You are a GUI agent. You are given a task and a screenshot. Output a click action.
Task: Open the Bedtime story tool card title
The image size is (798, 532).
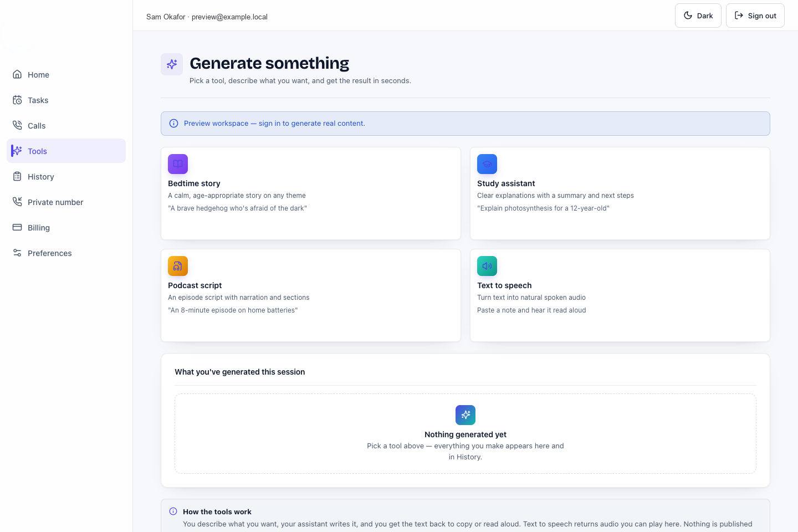tap(194, 183)
